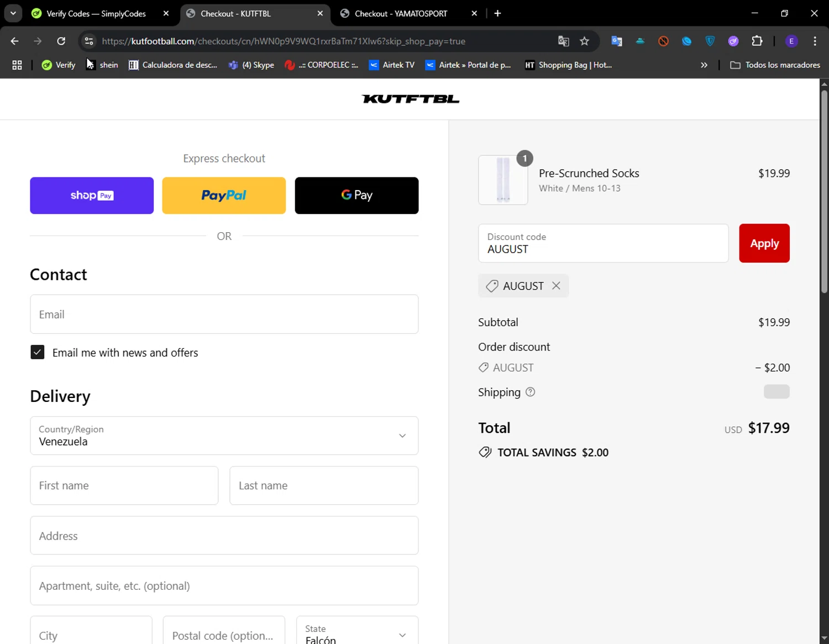Reload the current checkout page

(61, 41)
